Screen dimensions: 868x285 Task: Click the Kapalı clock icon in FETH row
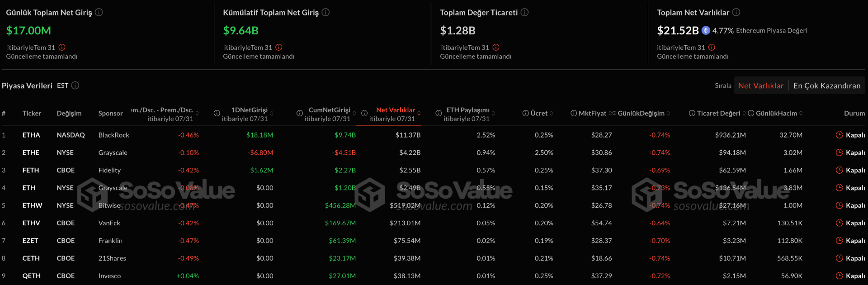(840, 170)
